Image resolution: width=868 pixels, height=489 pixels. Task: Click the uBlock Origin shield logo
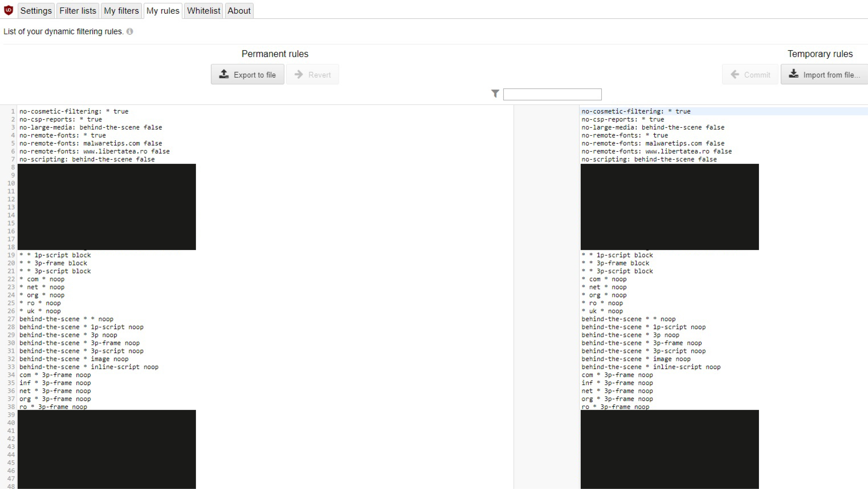pyautogui.click(x=8, y=10)
